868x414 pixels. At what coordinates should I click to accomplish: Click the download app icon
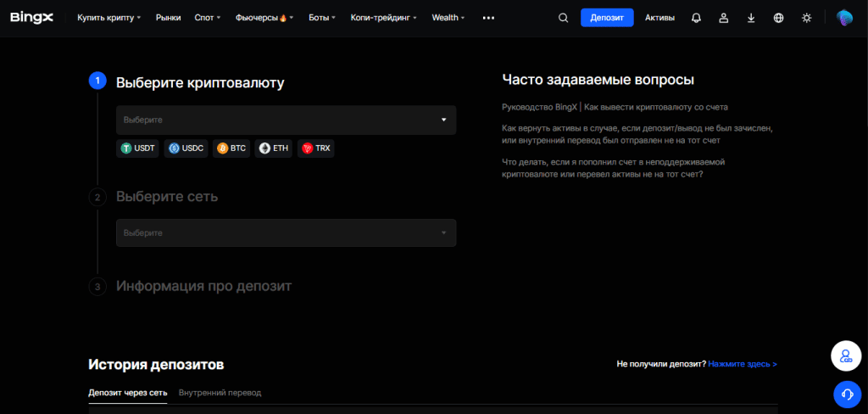(x=751, y=18)
